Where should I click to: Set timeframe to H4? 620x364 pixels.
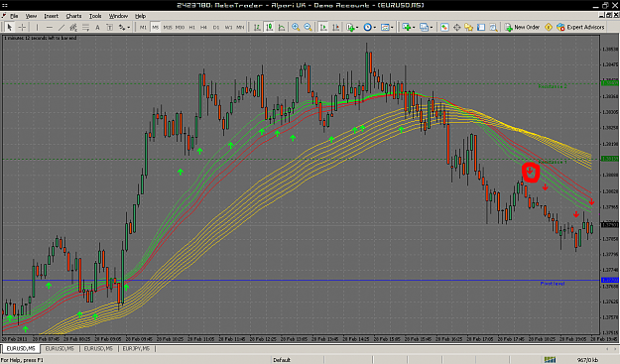click(203, 27)
